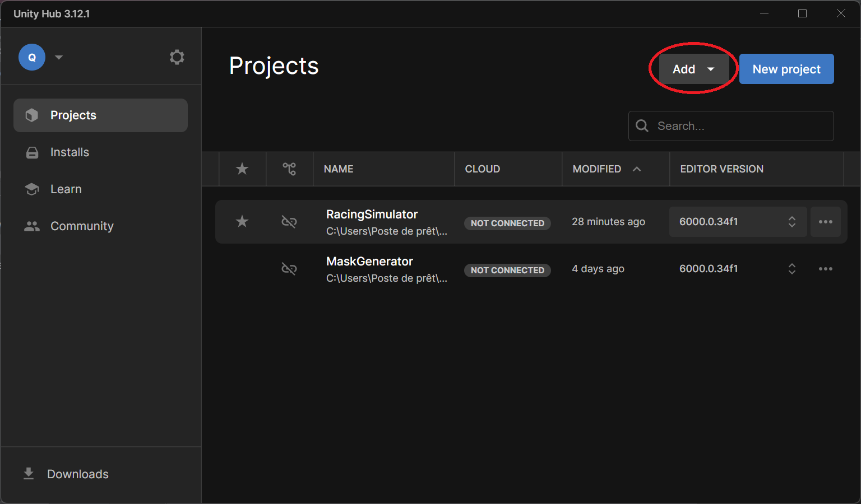Focus the Search projects field
This screenshot has height=504, width=861.
point(731,126)
